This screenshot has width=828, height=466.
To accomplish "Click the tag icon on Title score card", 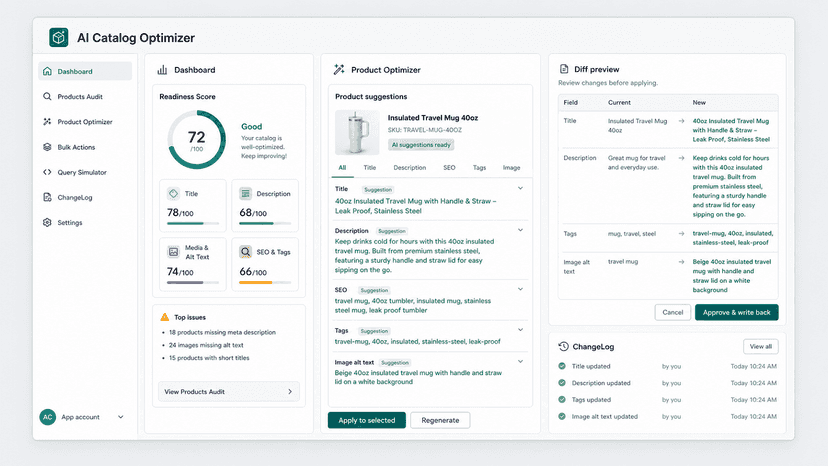I will (173, 194).
